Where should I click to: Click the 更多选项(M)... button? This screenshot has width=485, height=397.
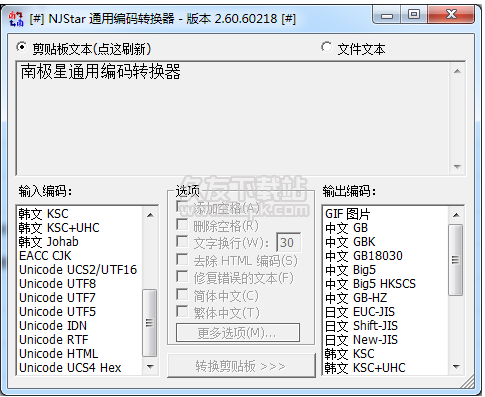tap(238, 333)
